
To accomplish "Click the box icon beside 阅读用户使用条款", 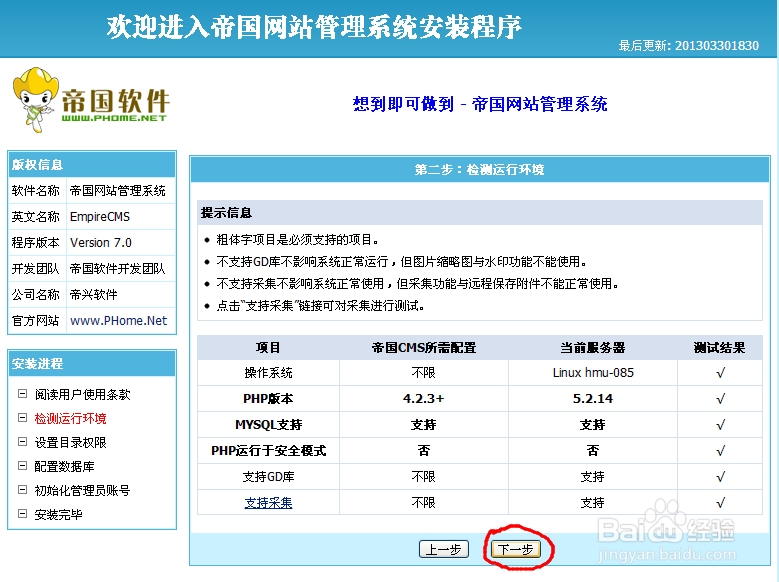I will (x=22, y=394).
